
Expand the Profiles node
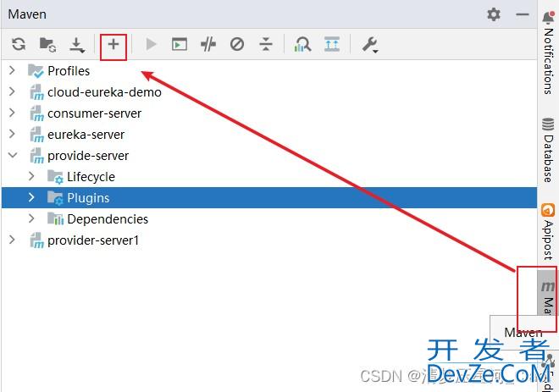[12, 70]
